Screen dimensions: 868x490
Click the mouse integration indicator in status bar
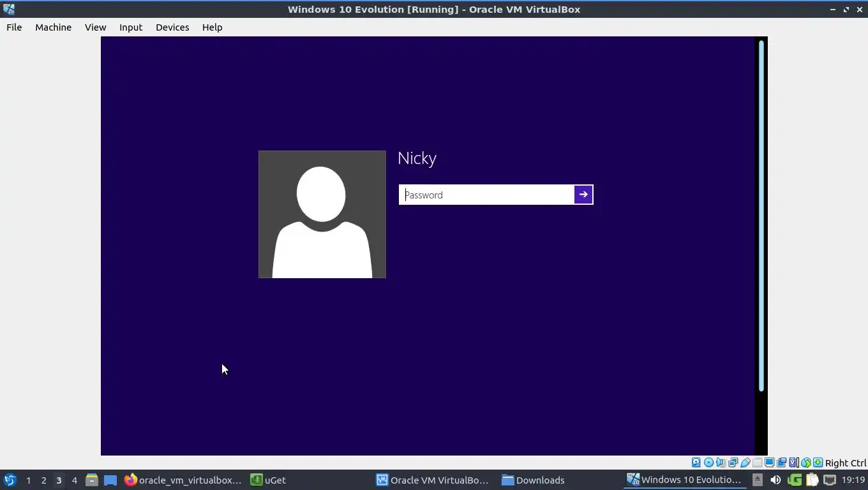point(805,463)
